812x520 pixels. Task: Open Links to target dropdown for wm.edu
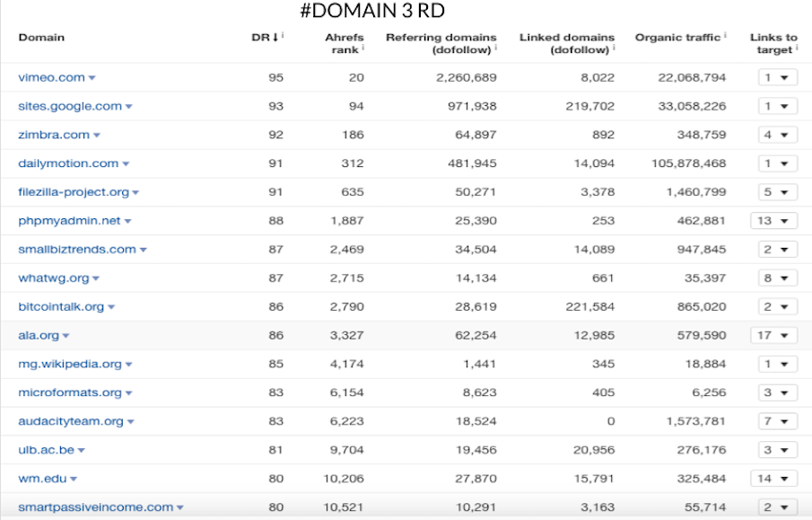773,479
